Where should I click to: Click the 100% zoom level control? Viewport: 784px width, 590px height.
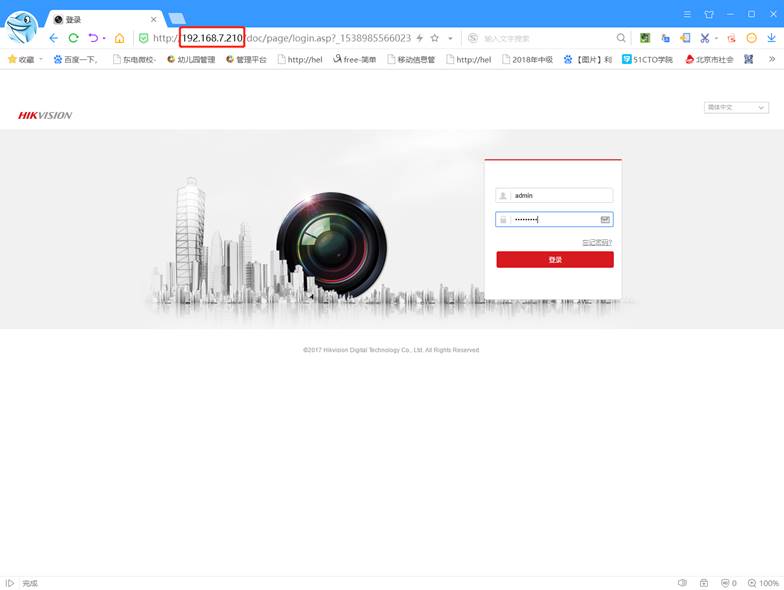click(x=764, y=583)
